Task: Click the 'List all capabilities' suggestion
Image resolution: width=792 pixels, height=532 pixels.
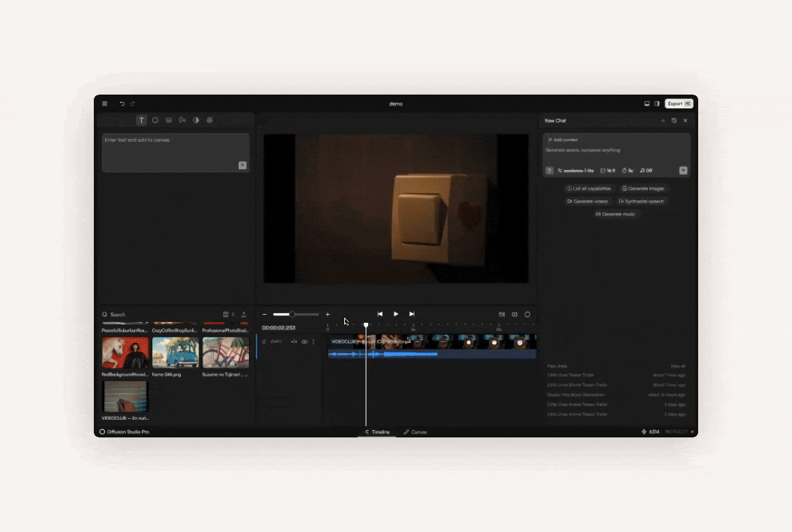Action: tap(589, 188)
